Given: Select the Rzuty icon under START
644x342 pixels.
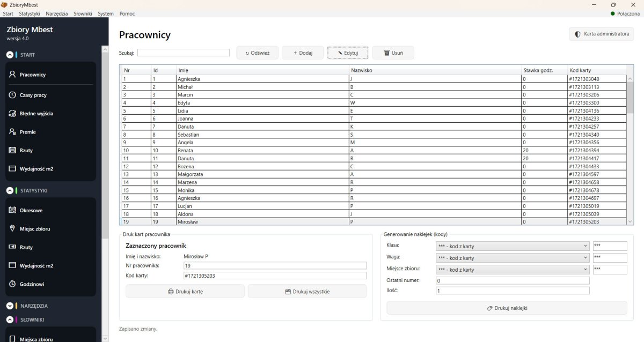Looking at the screenshot, I should coord(12,151).
